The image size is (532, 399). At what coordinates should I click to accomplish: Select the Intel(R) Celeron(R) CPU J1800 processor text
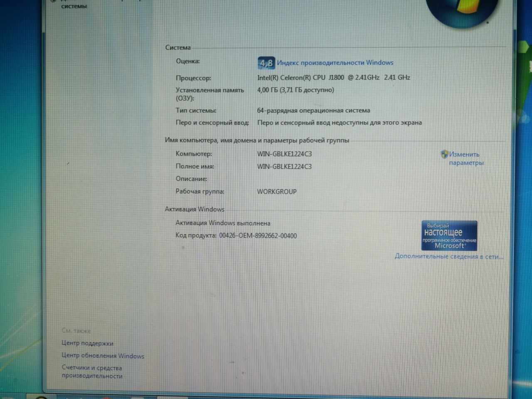point(333,77)
